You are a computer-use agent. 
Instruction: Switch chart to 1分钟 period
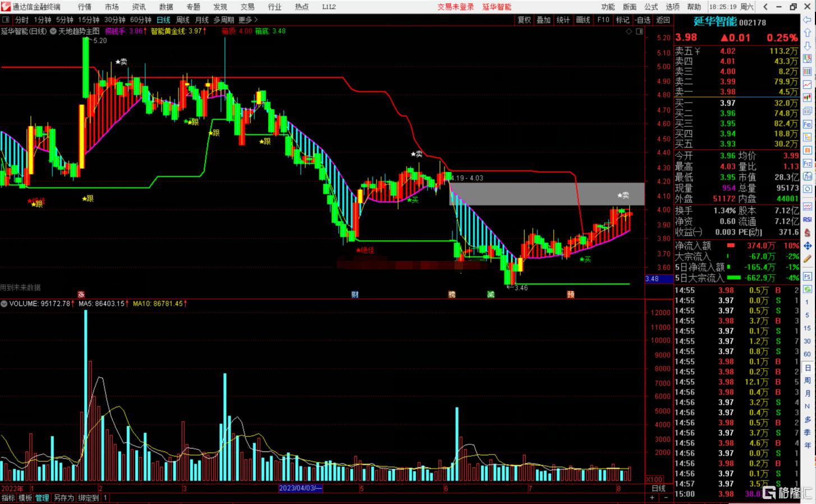point(43,20)
